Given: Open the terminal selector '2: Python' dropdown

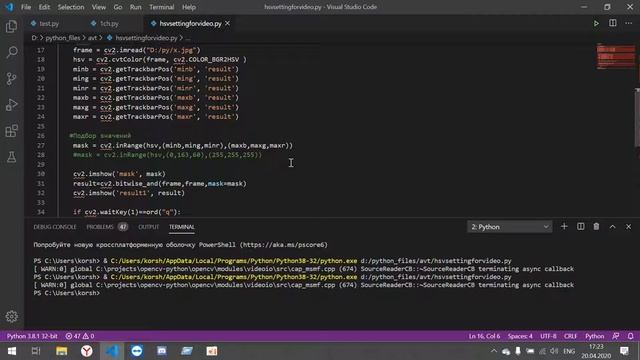Looking at the screenshot, I should point(509,227).
